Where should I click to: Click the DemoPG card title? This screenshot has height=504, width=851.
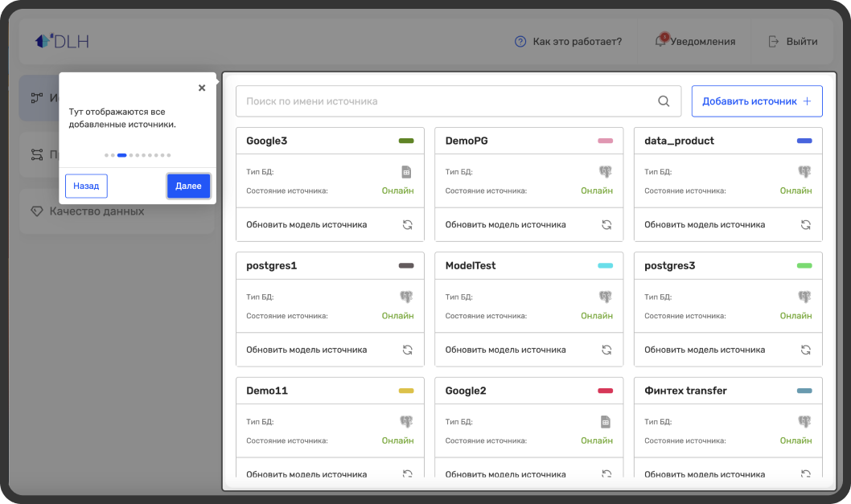(x=467, y=141)
